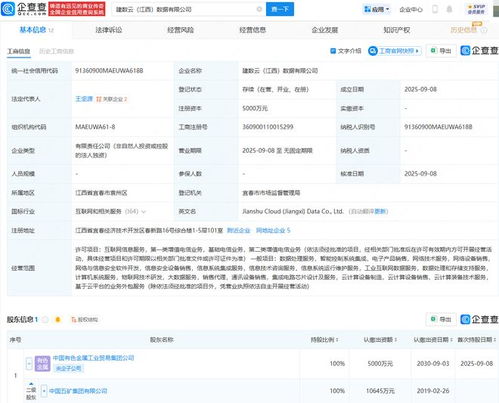This screenshot has width=499, height=403.
Task: Collapse the 二级股东 arrow
Action: 31,384
